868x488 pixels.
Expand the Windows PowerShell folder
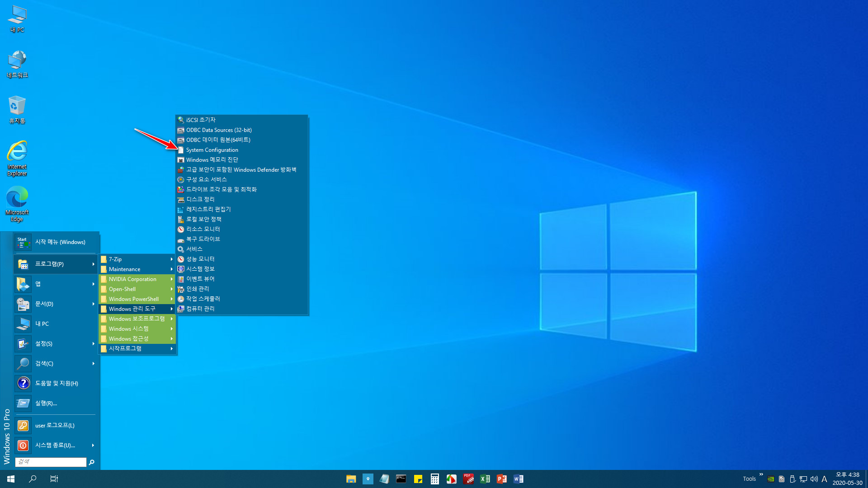tap(137, 299)
